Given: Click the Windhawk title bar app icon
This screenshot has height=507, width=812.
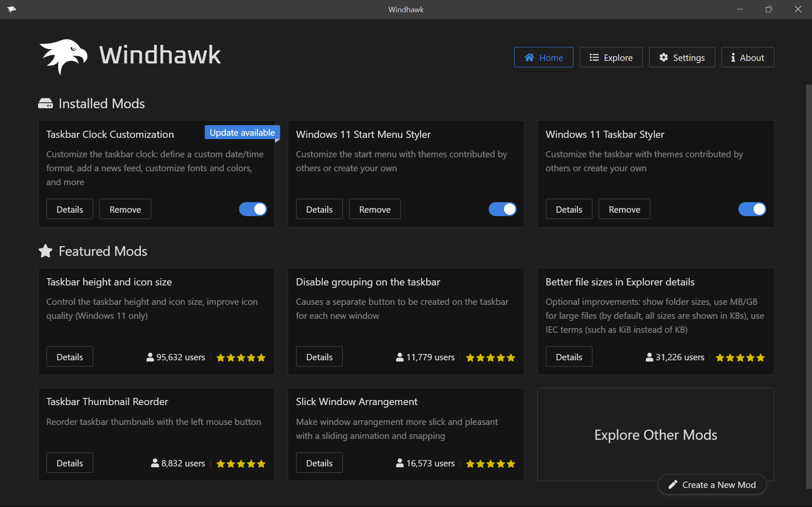Looking at the screenshot, I should point(11,9).
